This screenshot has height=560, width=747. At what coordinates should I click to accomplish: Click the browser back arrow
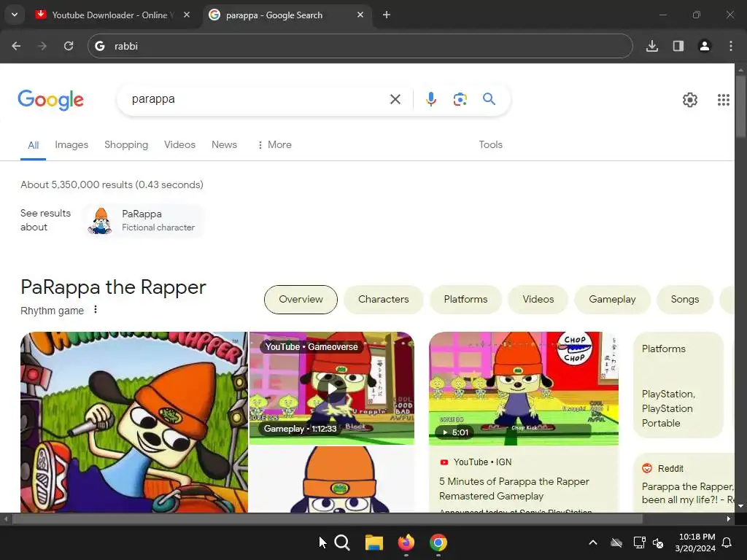16,46
